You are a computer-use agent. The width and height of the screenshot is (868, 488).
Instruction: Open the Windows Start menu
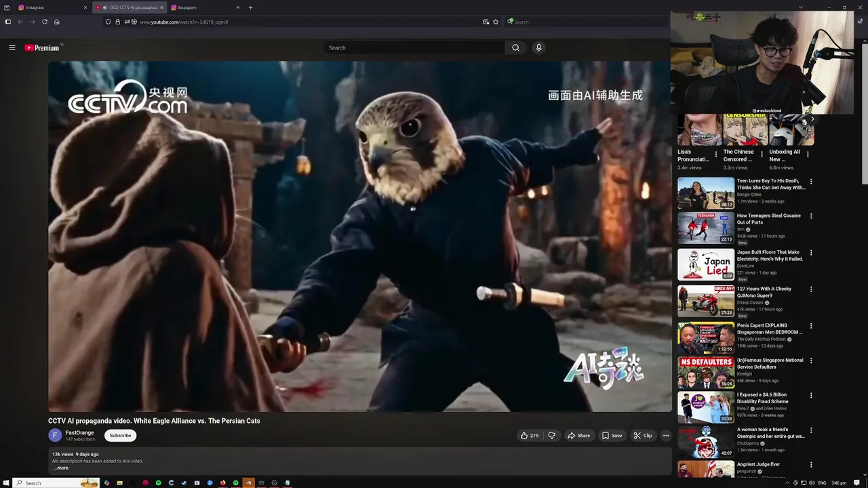(x=7, y=483)
